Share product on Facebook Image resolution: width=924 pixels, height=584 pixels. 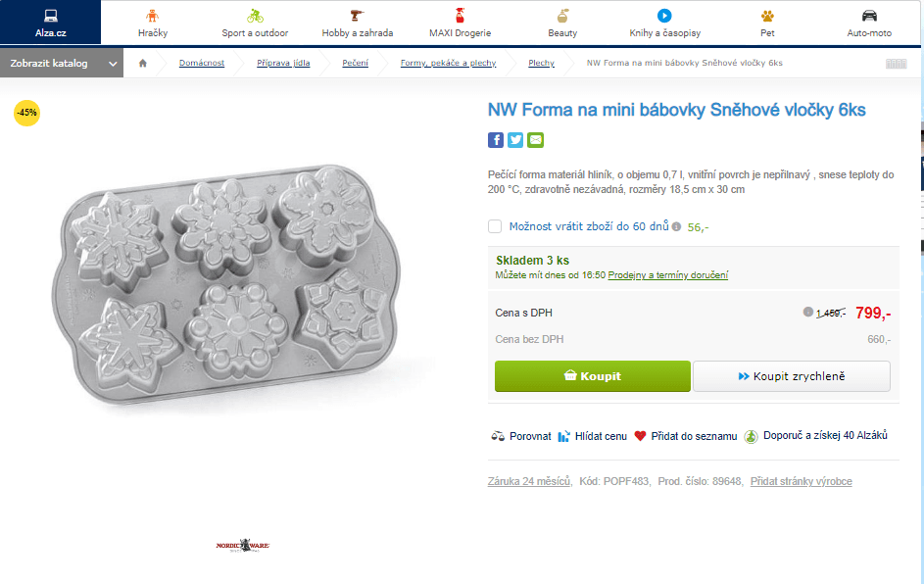(496, 140)
